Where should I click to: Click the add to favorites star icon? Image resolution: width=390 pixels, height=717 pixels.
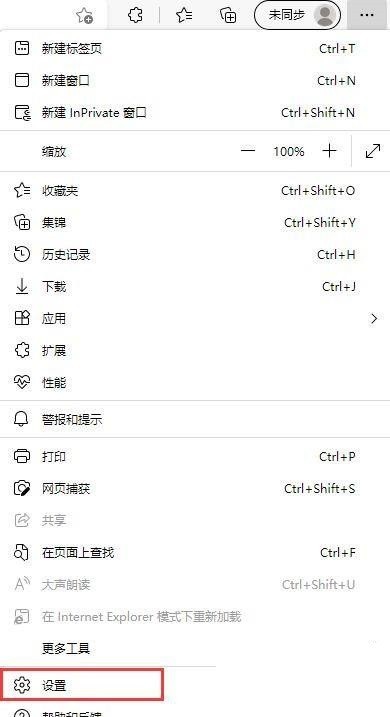tap(85, 15)
